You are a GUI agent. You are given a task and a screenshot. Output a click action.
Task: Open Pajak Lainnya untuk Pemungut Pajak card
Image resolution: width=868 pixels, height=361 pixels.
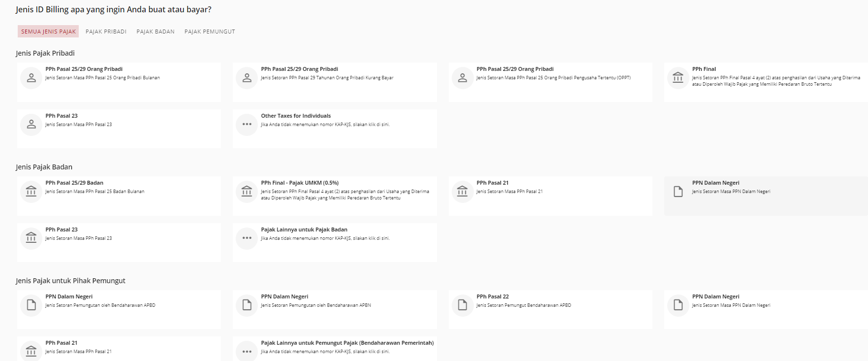[335, 349]
